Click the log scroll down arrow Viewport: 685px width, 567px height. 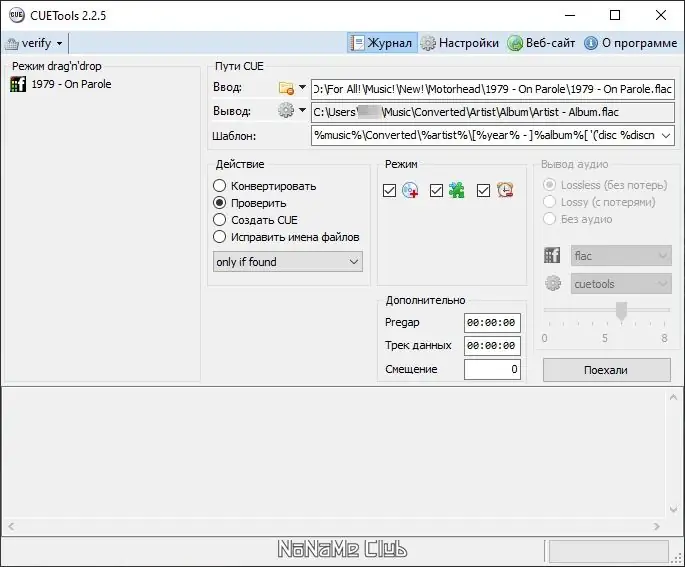tap(673, 509)
